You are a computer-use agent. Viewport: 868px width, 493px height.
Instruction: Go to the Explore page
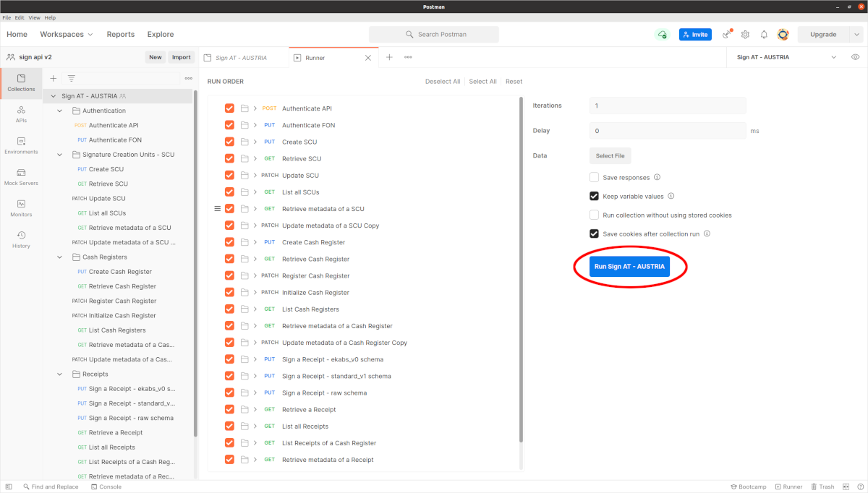(x=161, y=34)
